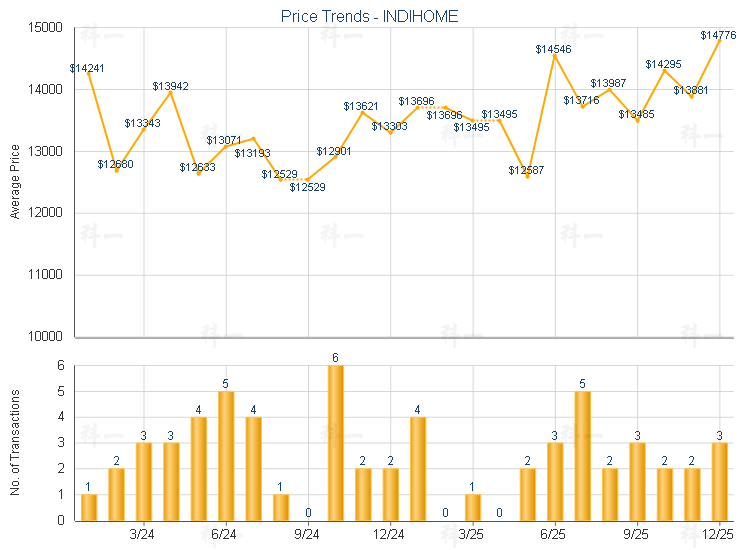
Task: Select the $14546 peak price label
Action: pyautogui.click(x=553, y=49)
